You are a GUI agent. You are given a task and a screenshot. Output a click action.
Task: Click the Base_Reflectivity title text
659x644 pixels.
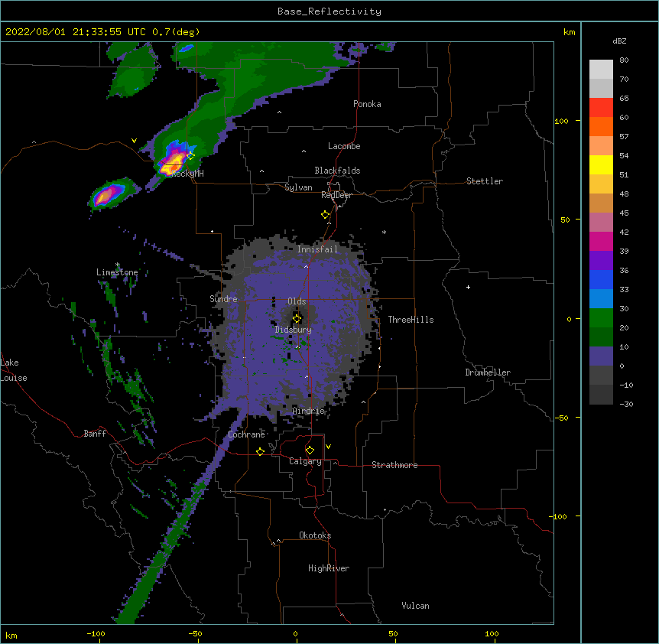329,11
